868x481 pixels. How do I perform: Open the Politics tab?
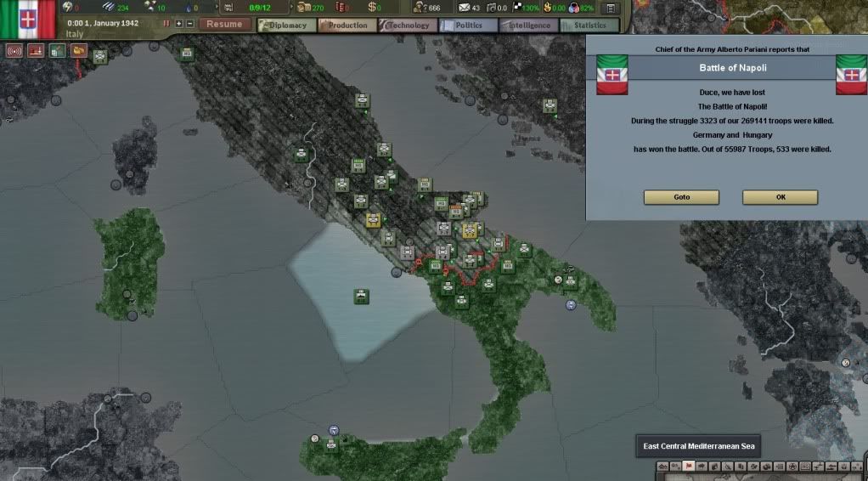(x=468, y=25)
